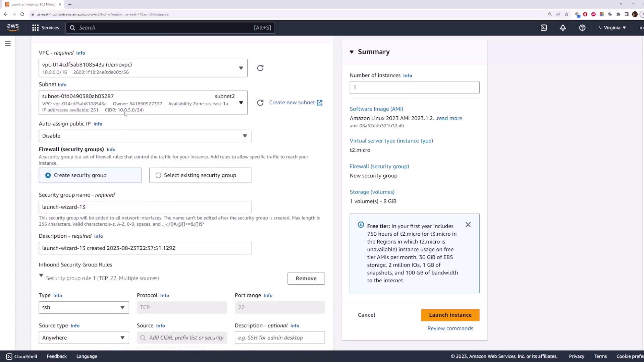644x362 pixels.
Task: Open the Source type Anywhere dropdown
Action: (x=84, y=338)
